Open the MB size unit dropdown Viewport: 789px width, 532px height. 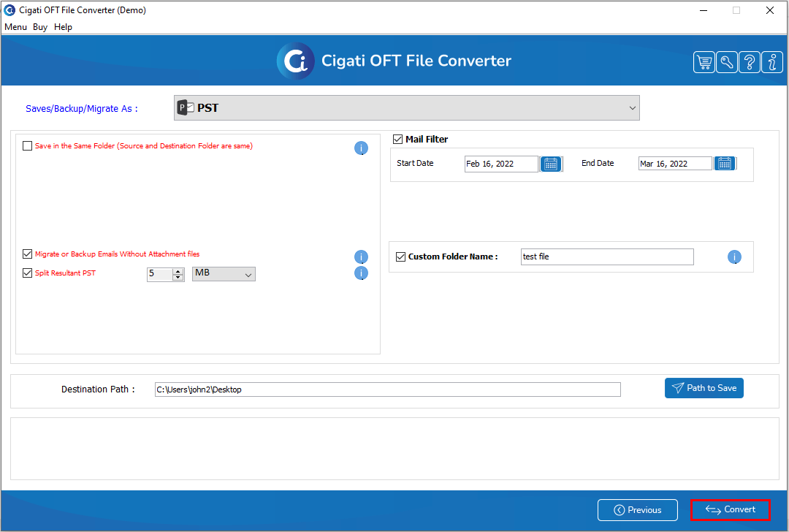click(224, 274)
